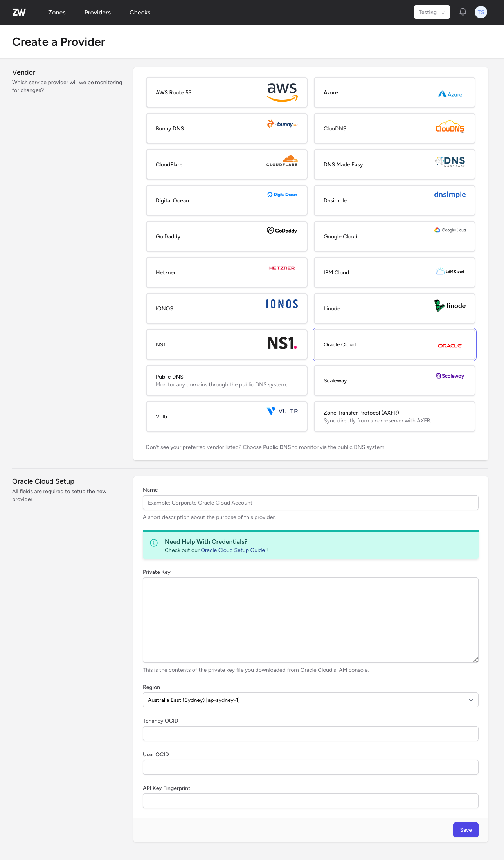Click the bunny.net logo
This screenshot has height=860, width=504.
pyautogui.click(x=282, y=124)
